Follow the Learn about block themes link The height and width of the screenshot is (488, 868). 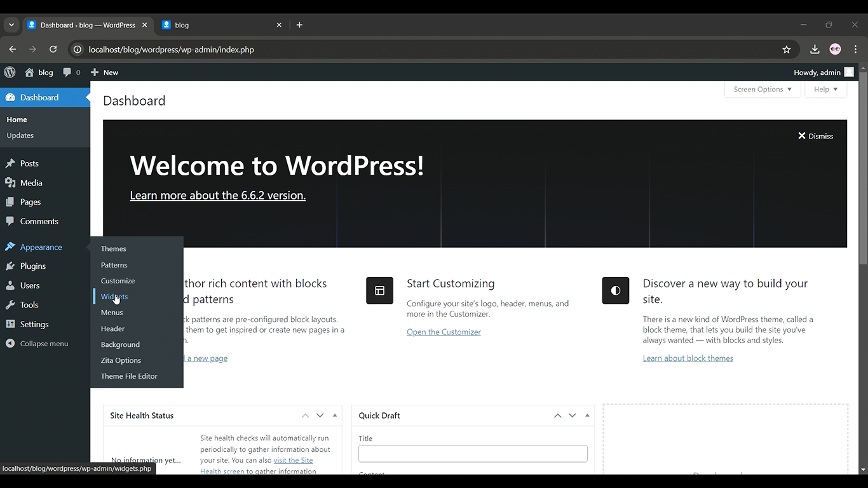(x=688, y=358)
